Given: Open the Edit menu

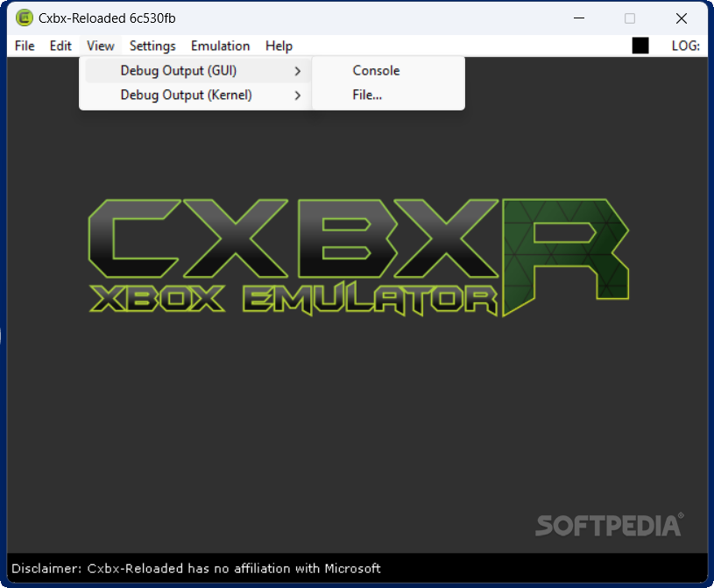Looking at the screenshot, I should pos(60,46).
